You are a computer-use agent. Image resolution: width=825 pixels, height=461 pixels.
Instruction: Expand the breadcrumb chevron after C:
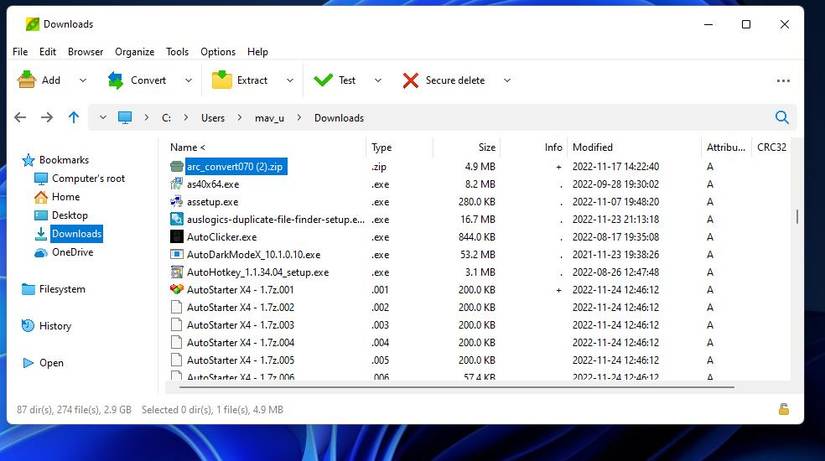186,118
